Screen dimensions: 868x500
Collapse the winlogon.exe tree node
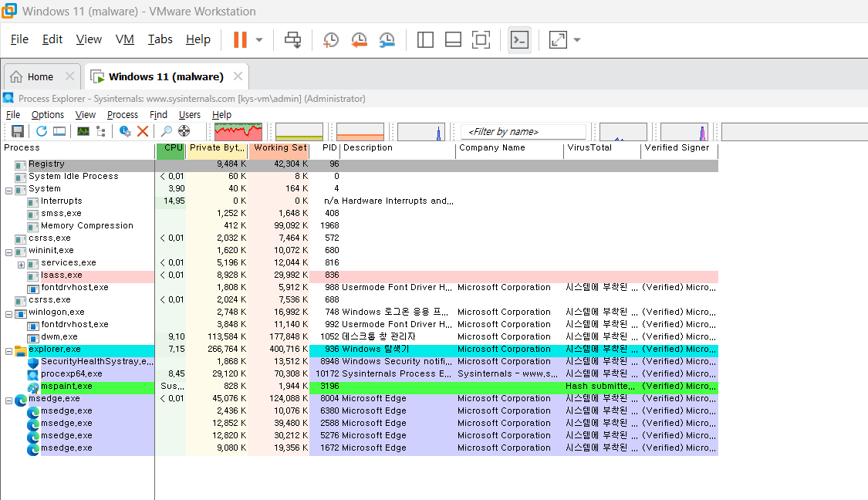(8, 314)
